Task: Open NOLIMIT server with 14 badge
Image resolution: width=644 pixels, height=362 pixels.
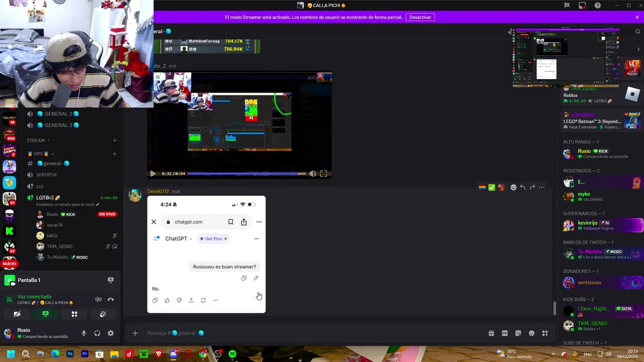Action: pyautogui.click(x=9, y=119)
